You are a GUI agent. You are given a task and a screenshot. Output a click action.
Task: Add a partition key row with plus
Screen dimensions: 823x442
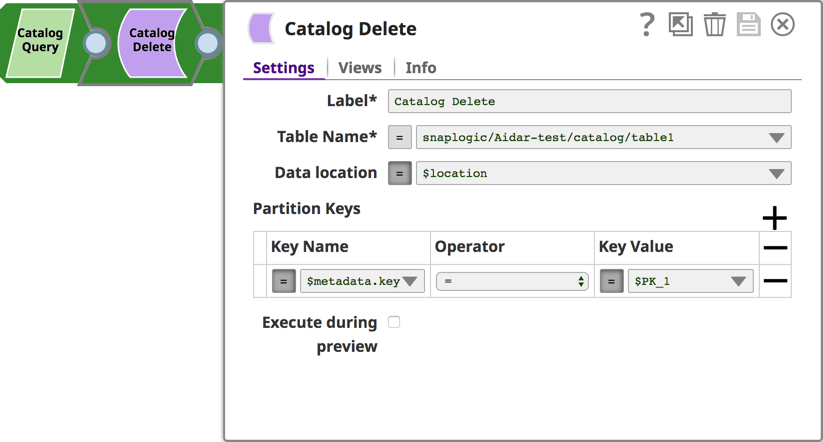pyautogui.click(x=774, y=218)
